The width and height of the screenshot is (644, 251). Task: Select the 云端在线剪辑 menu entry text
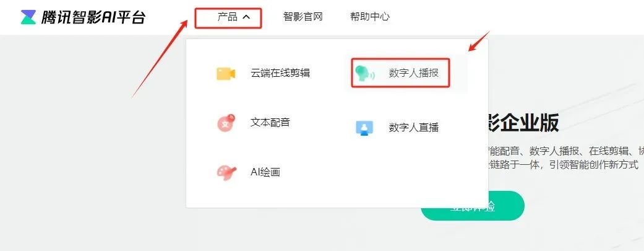point(280,73)
